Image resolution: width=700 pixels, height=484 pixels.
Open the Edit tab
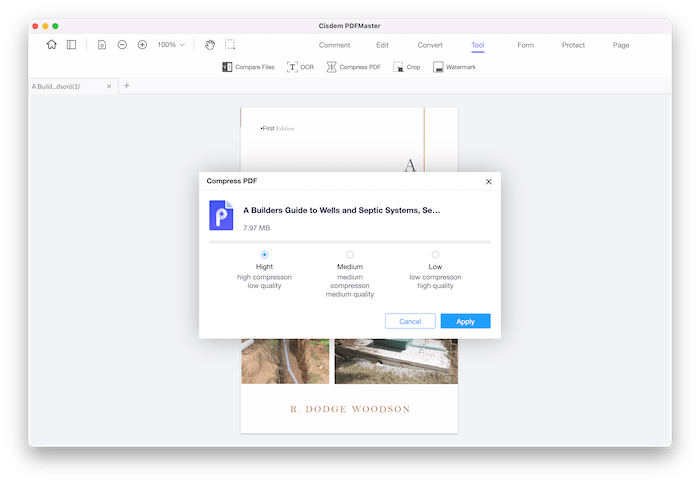click(x=382, y=45)
